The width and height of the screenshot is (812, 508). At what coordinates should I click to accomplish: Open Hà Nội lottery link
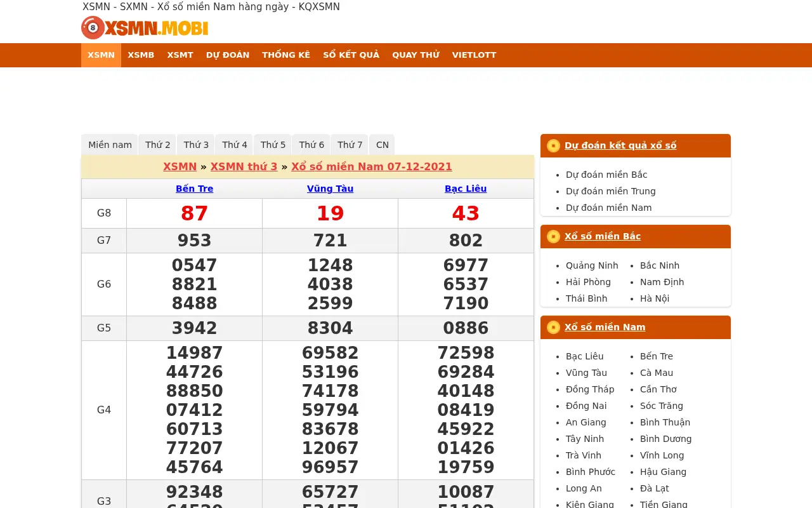click(x=655, y=298)
